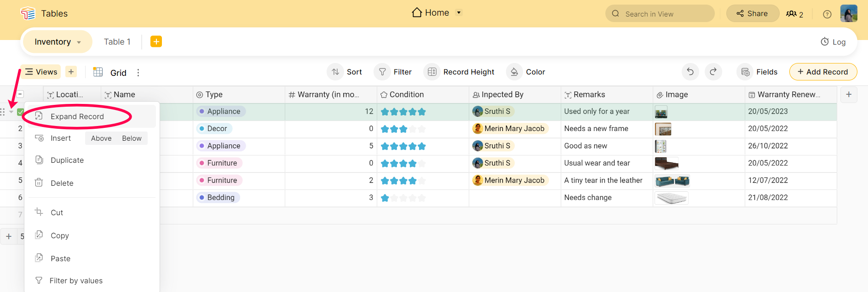Viewport: 868px width, 292px height.
Task: Click the help question mark icon
Action: [827, 14]
